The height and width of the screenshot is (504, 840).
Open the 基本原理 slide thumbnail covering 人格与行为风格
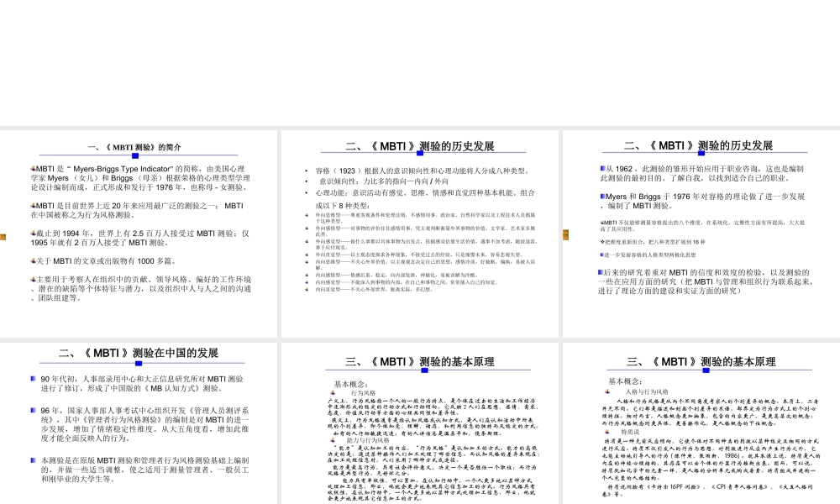[701, 423]
